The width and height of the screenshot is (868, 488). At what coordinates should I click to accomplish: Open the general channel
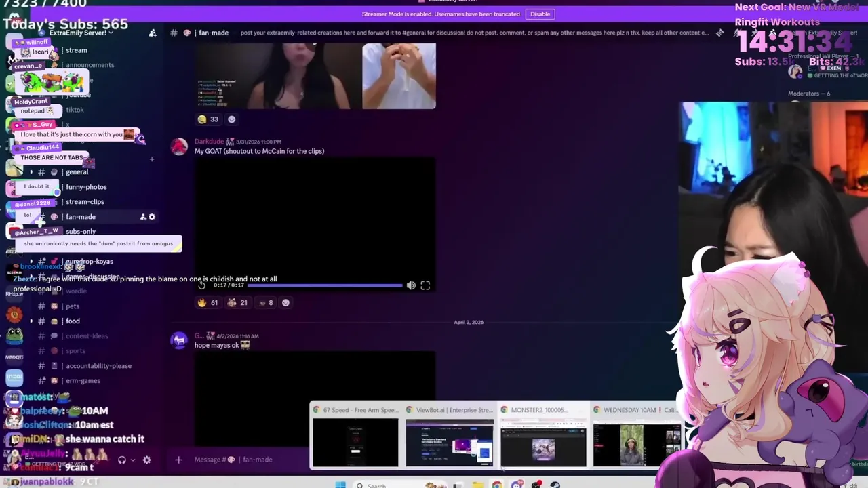[77, 172]
